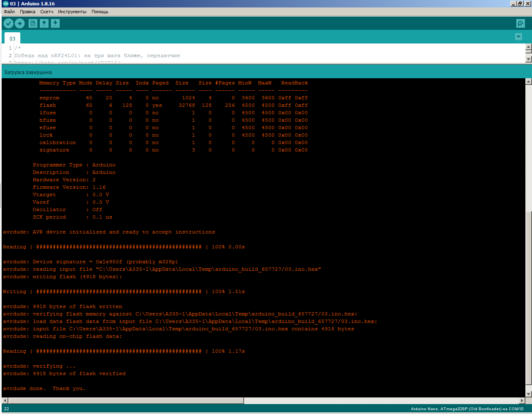Viewport: 532px width, 414px height.
Task: Click editor scrollbar up arrow
Action: (x=528, y=47)
